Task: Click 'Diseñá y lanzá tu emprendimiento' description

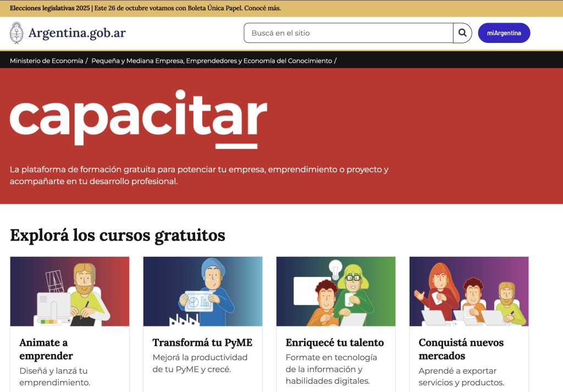Action: 54,377
